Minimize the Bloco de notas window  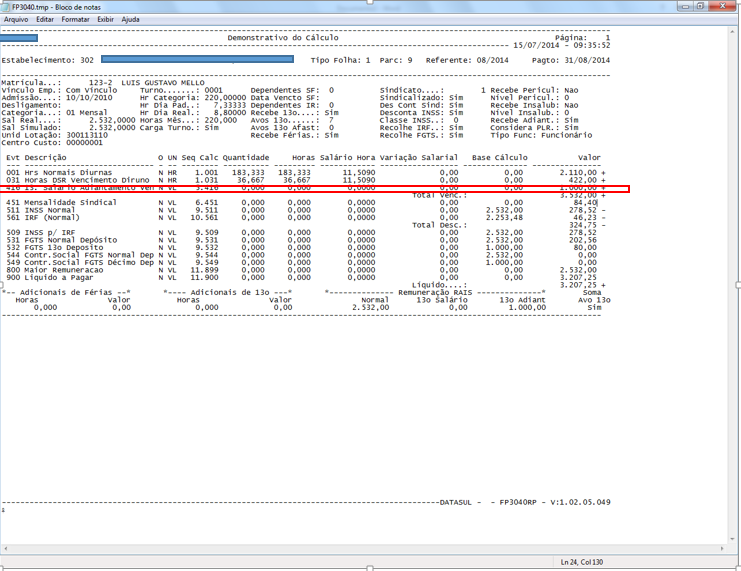(685, 6)
